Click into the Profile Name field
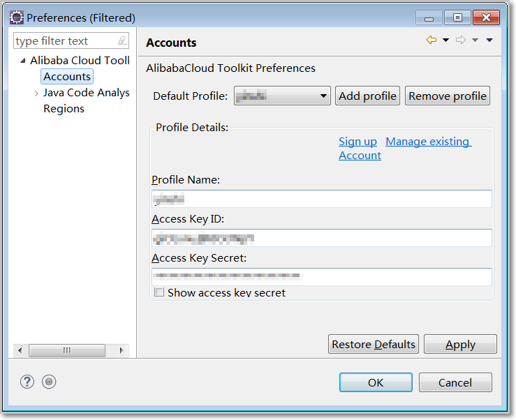 coord(321,199)
